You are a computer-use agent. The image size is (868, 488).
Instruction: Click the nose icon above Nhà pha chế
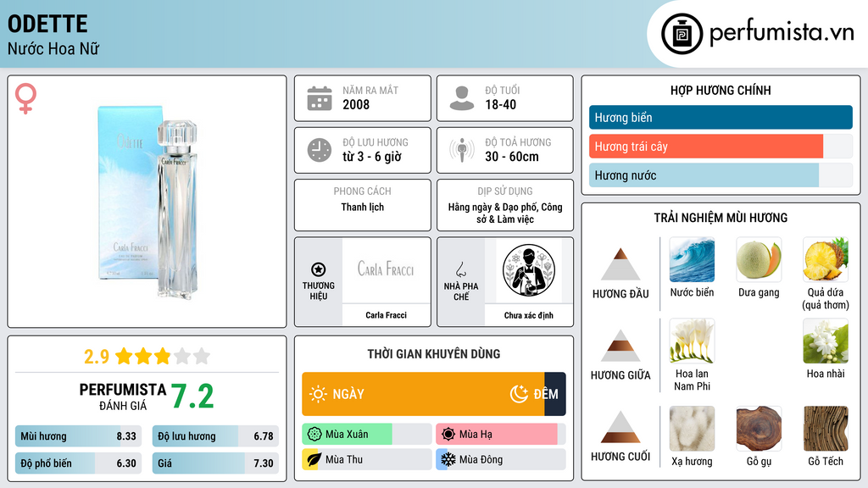pos(460,269)
